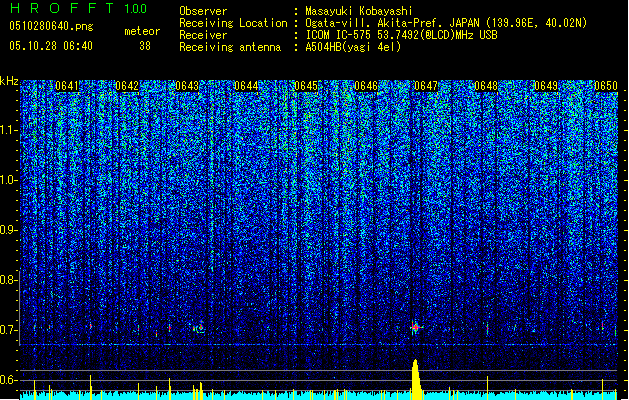Click the 0646 time marker
This screenshot has height=400, width=629.
pos(366,86)
